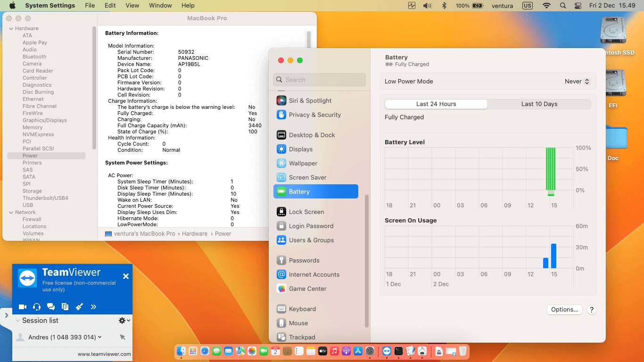This screenshot has height=362, width=644.
Task: Click Hardware in the path bar
Action: [x=195, y=234]
